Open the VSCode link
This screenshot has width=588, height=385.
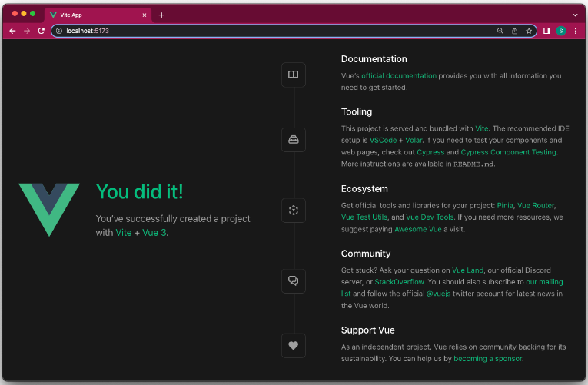tap(383, 140)
